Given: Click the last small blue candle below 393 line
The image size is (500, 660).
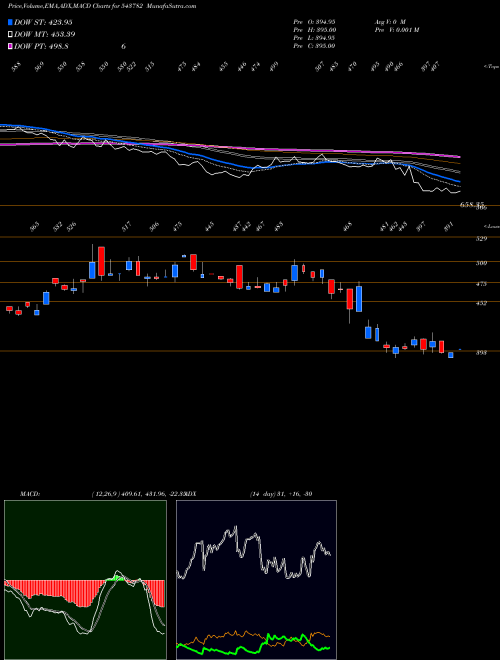Looking at the screenshot, I should pos(451,355).
